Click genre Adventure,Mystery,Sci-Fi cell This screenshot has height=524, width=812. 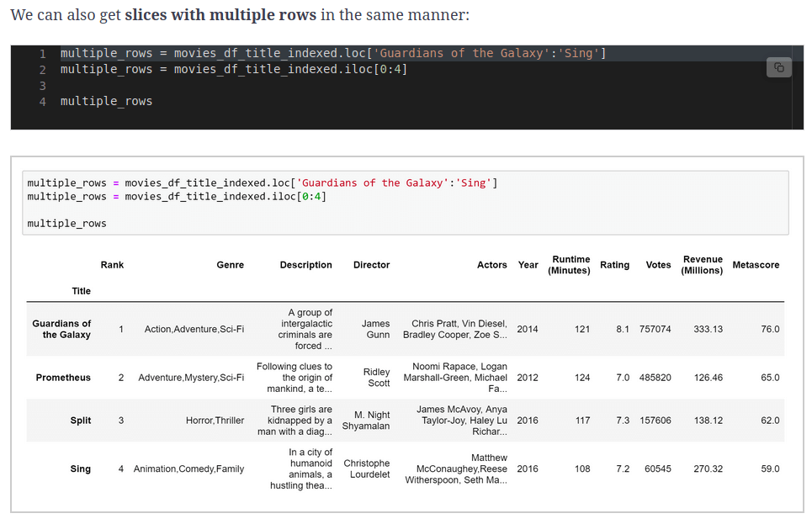pos(191,378)
